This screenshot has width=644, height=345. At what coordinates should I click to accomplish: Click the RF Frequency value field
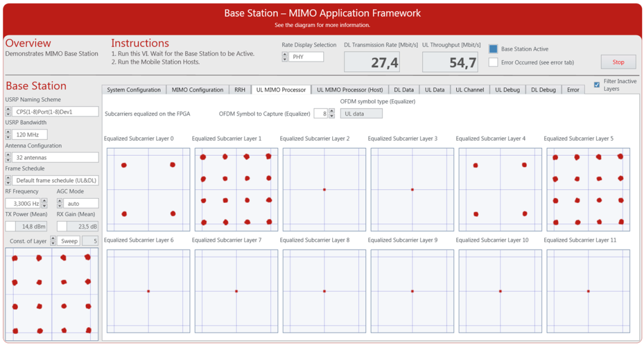(x=23, y=203)
